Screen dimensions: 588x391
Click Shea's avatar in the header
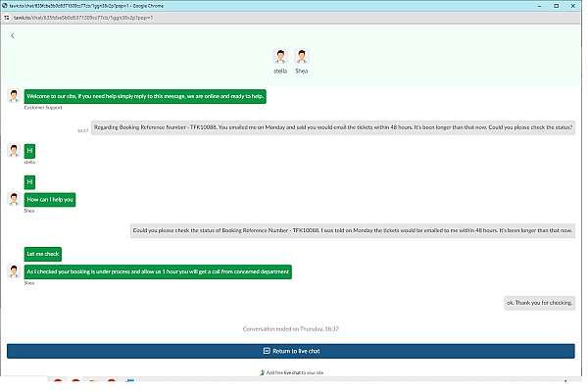coord(302,56)
